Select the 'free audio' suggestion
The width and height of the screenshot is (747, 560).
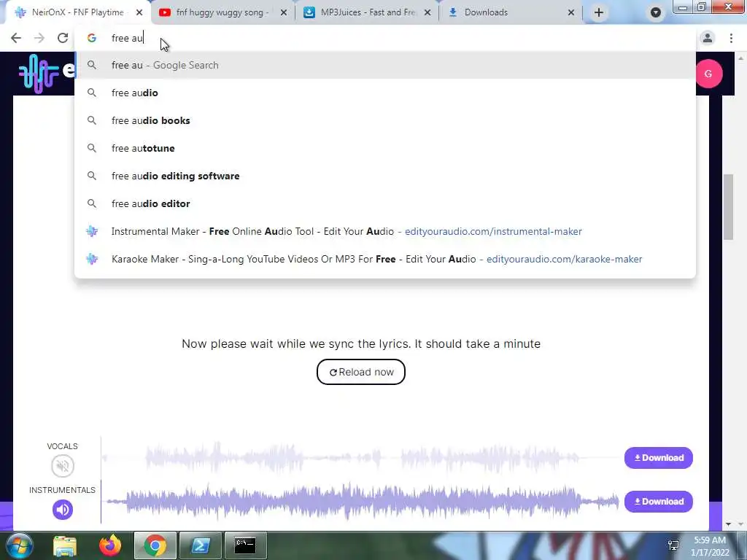click(385, 93)
